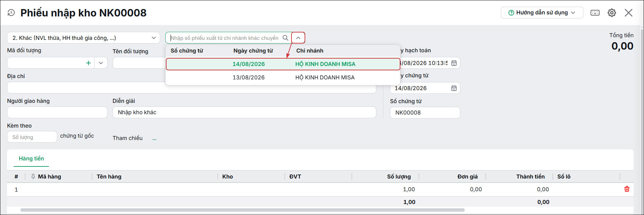The width and height of the screenshot is (644, 215).
Task: Click search magnifier in phiếu xuất field
Action: pyautogui.click(x=285, y=38)
